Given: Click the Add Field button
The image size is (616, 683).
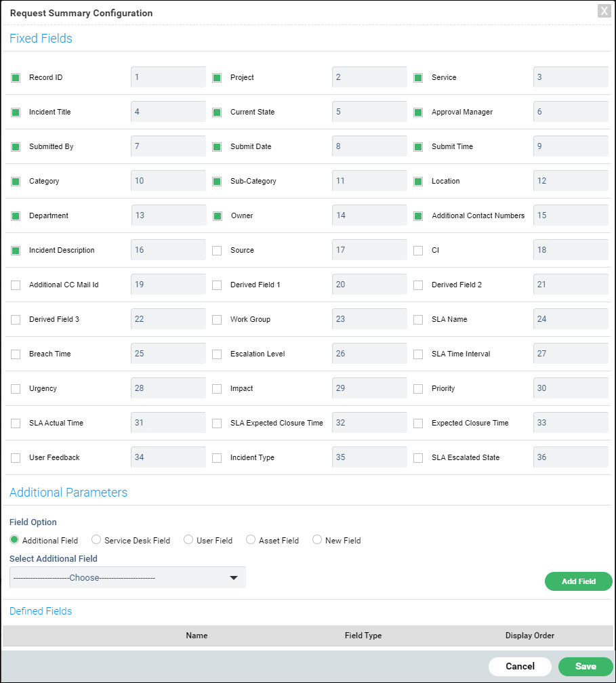Looking at the screenshot, I should (578, 581).
